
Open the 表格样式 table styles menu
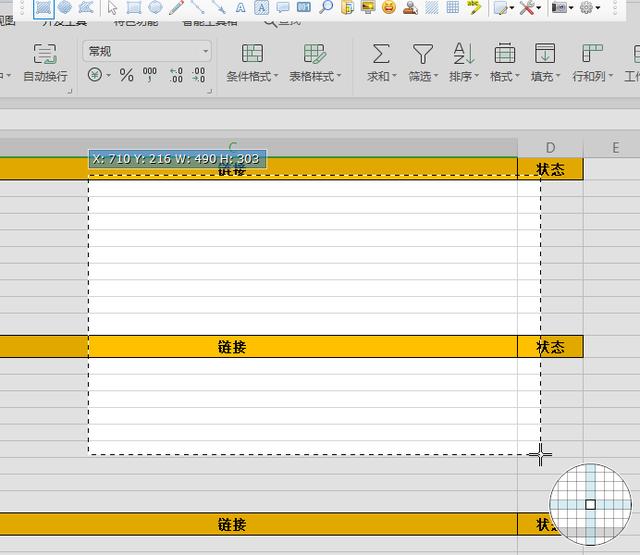click(x=315, y=62)
